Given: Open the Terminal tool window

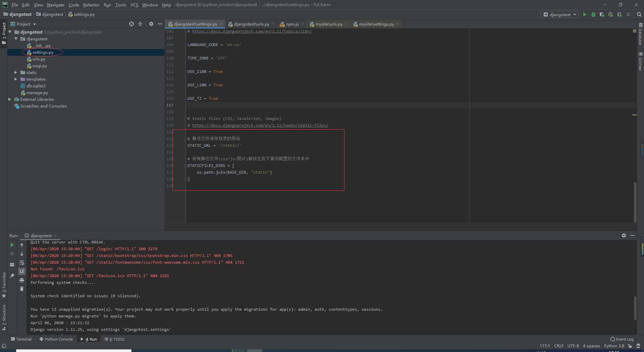Looking at the screenshot, I should [21, 339].
